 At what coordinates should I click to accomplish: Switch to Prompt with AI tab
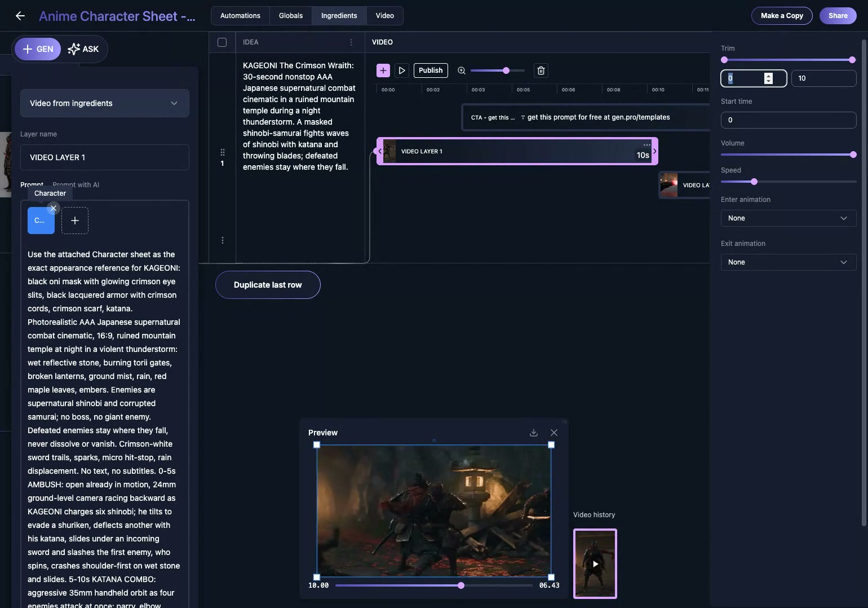click(76, 185)
